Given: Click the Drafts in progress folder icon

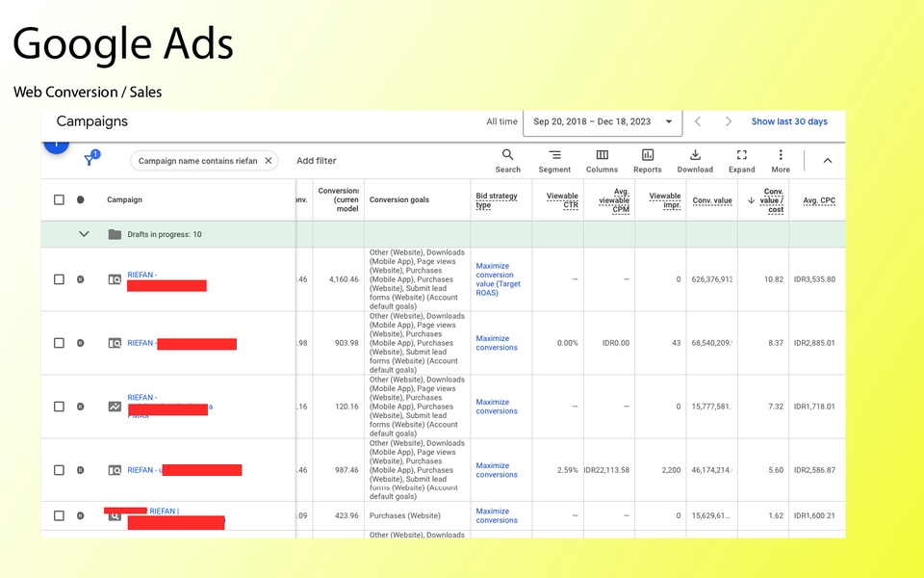Looking at the screenshot, I should click(x=114, y=233).
